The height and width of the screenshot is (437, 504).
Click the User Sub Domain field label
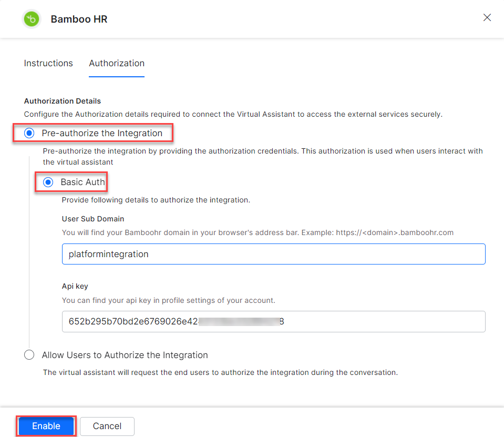(x=93, y=219)
